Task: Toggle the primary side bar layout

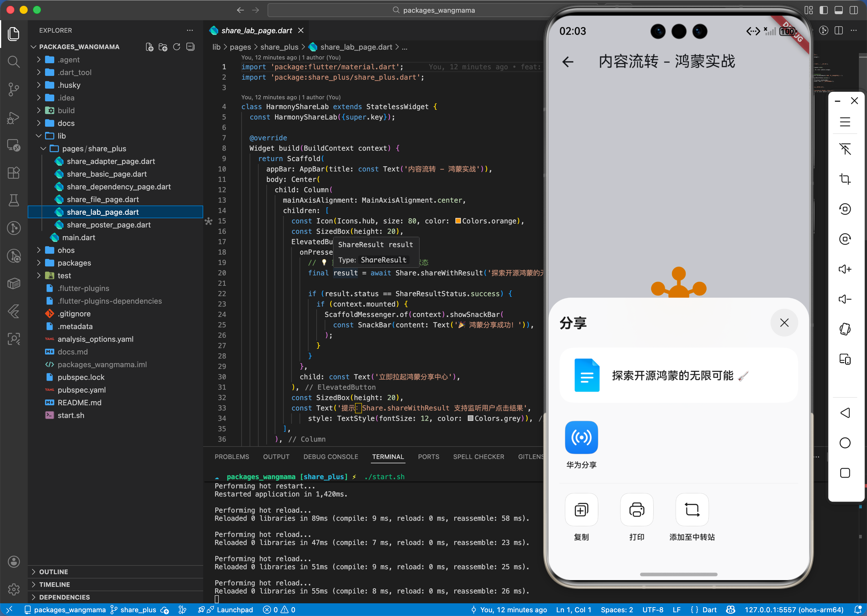Action: pyautogui.click(x=823, y=10)
